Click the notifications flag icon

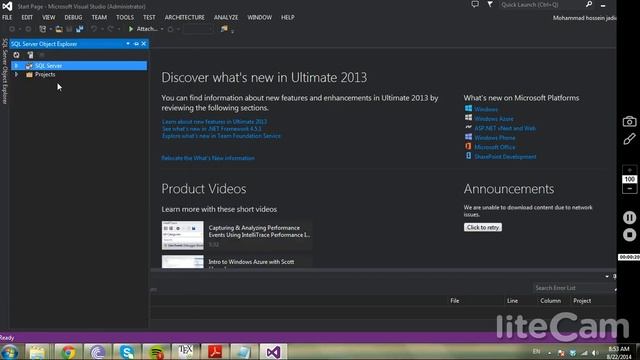[x=490, y=4]
